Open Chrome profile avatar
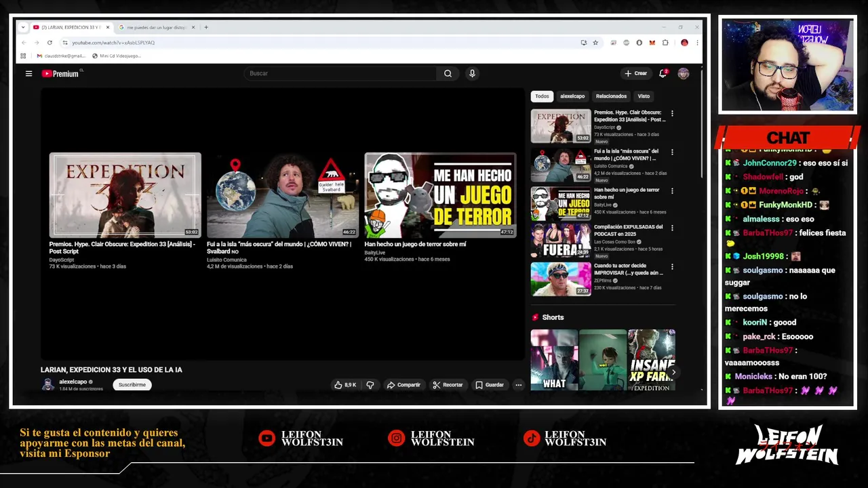The height and width of the screenshot is (488, 868). [x=684, y=43]
